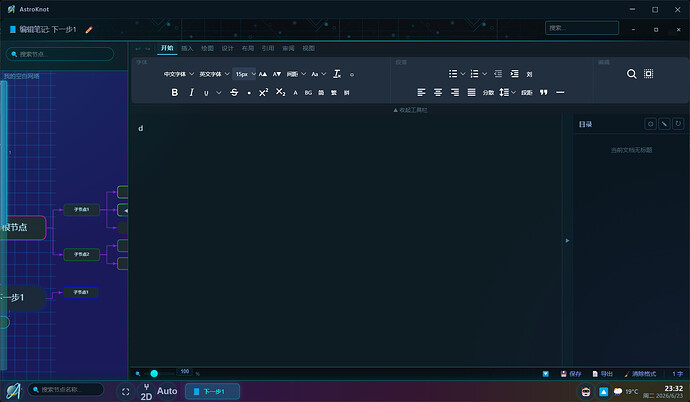Viewport: 690px width, 402px height.
Task: Click the outline panel refresh icon
Action: [x=678, y=124]
